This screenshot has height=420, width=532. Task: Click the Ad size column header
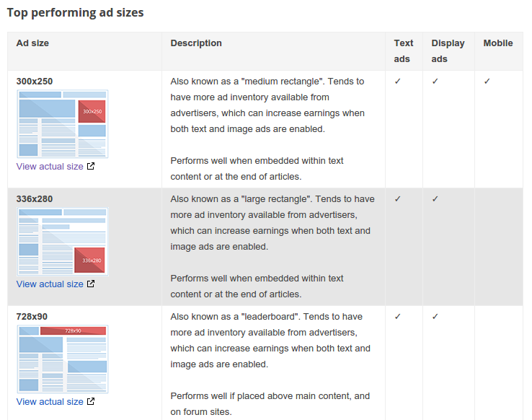pyautogui.click(x=33, y=43)
